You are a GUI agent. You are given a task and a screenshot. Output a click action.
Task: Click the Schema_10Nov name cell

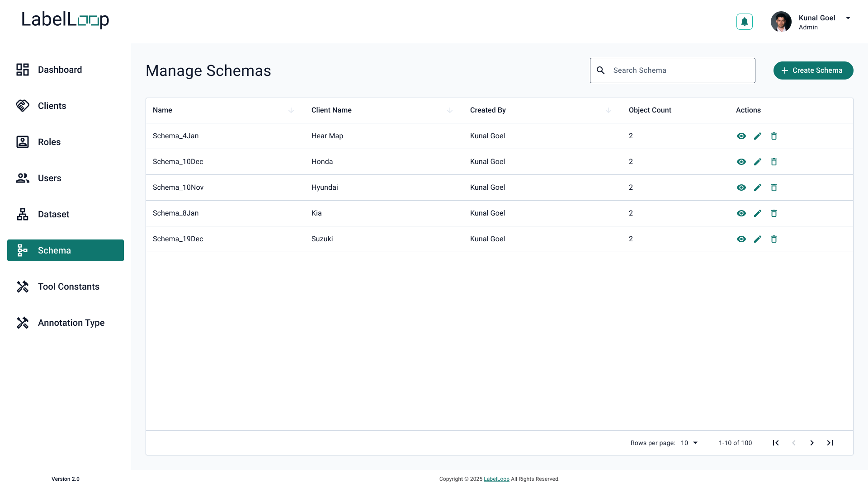point(178,188)
